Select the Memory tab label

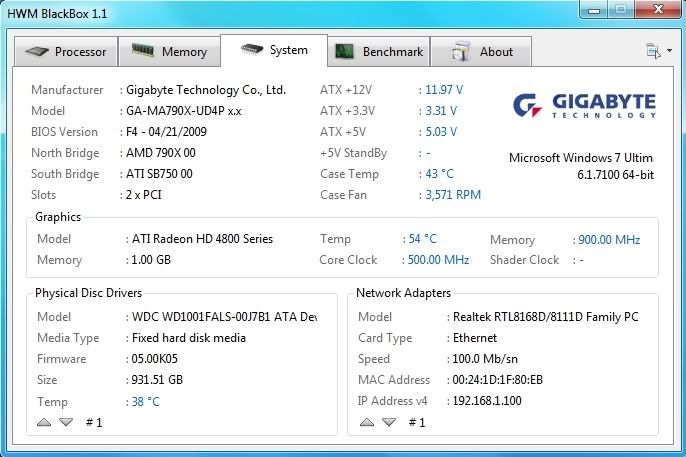point(184,52)
